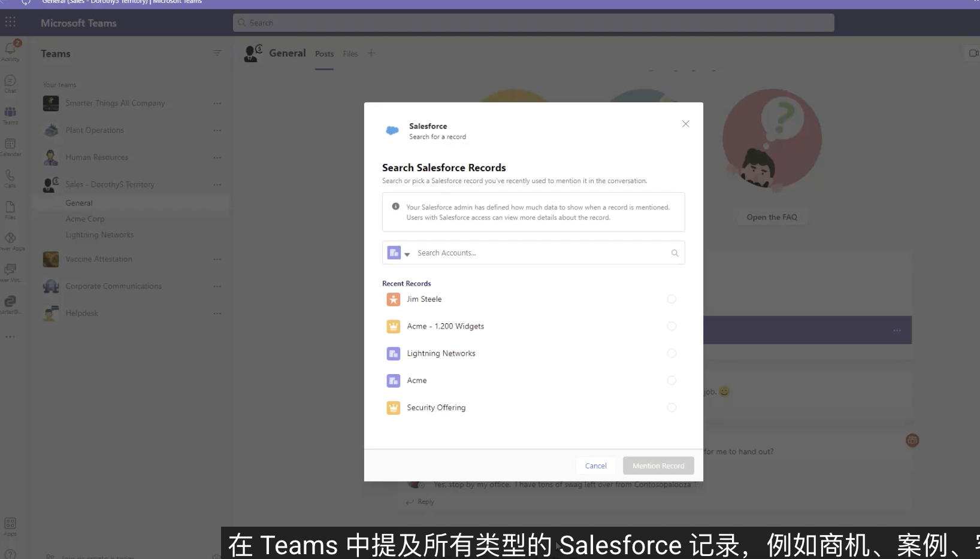
Task: Click the Security Offering opportunity icon
Action: (x=394, y=408)
